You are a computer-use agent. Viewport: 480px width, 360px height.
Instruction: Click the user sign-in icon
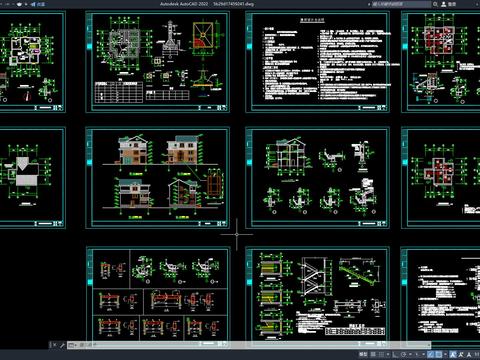444,4
